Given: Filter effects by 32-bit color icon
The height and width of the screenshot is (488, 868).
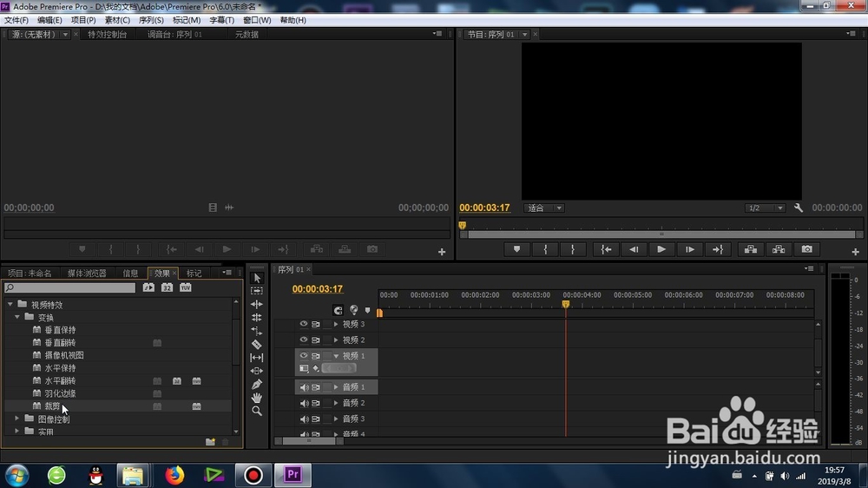Looking at the screenshot, I should coord(167,287).
